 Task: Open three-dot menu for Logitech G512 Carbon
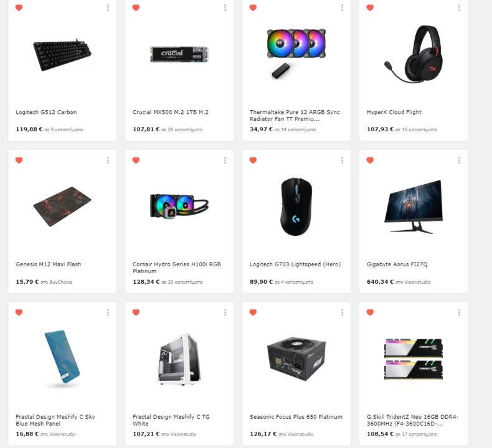pyautogui.click(x=108, y=8)
